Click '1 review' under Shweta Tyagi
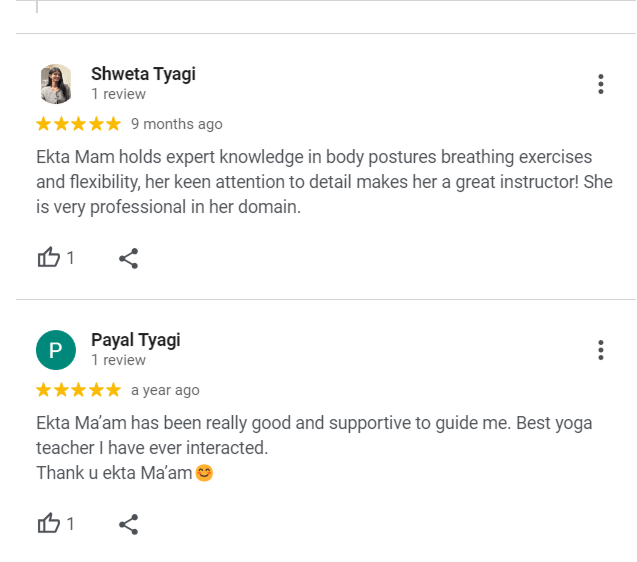This screenshot has width=637, height=562. point(118,94)
